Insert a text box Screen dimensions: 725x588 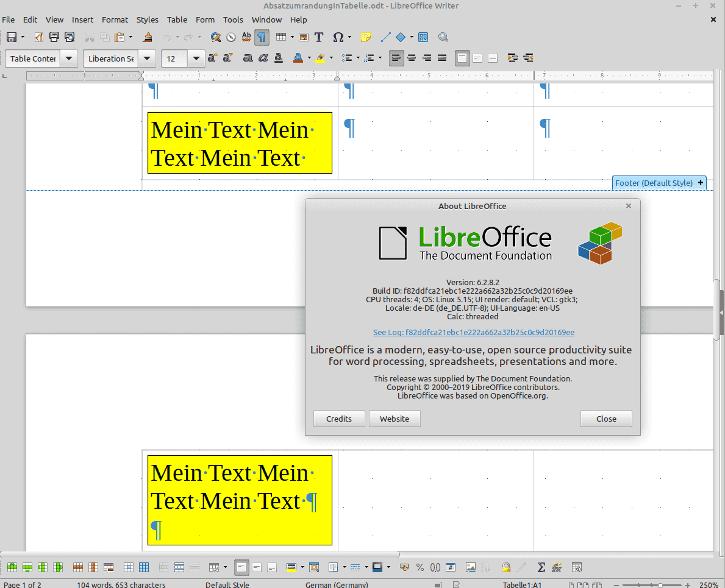point(318,37)
